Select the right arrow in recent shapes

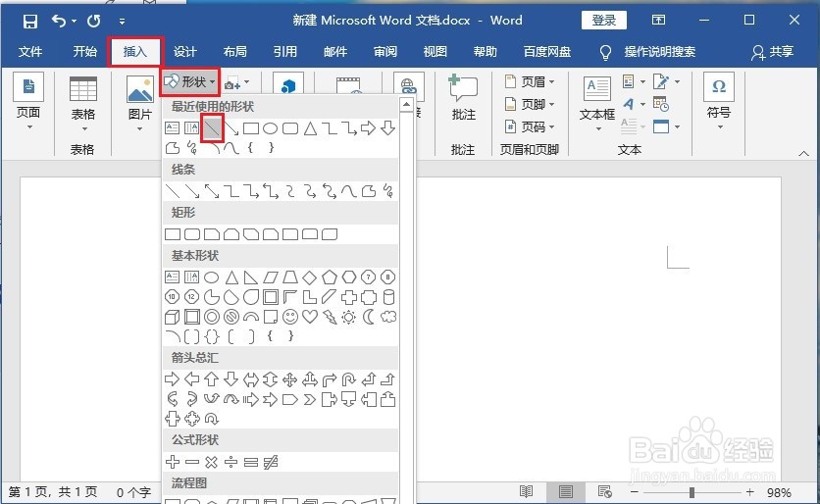tap(368, 127)
